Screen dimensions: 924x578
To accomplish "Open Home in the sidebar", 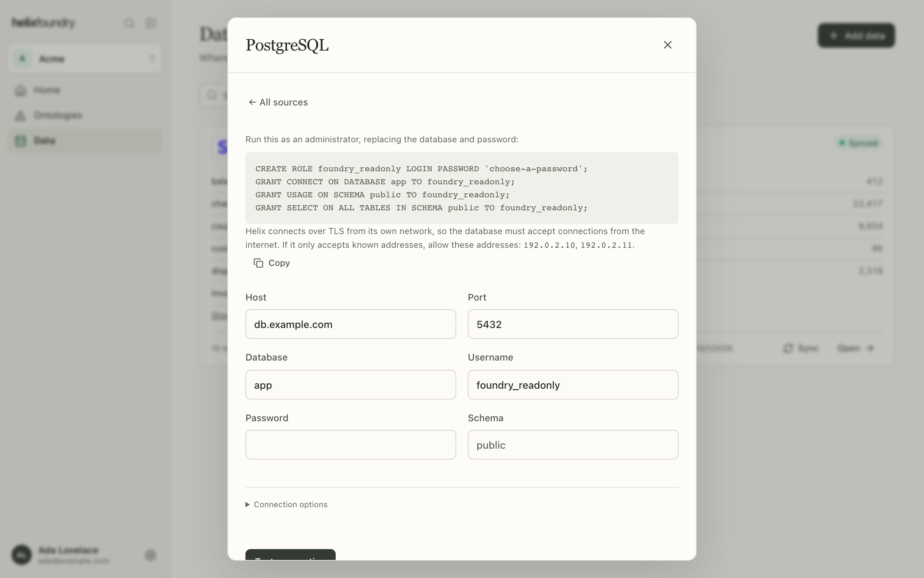I will click(85, 90).
